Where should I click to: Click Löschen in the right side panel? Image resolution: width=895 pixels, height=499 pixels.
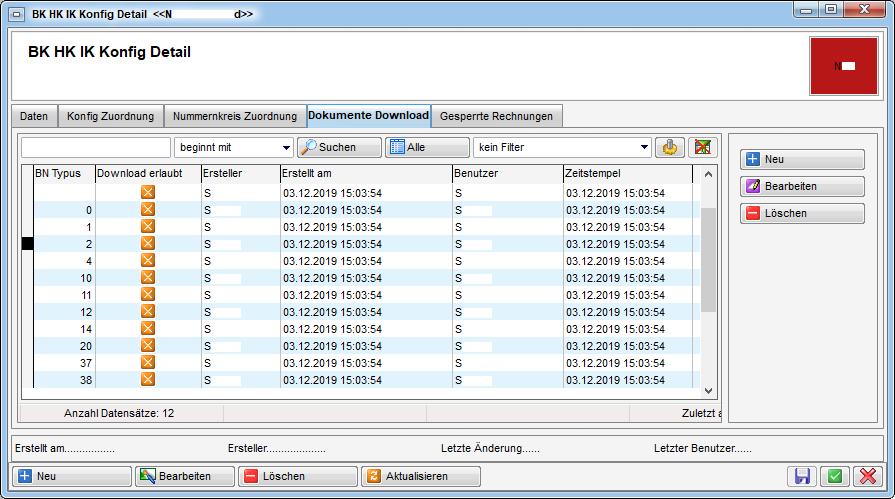click(802, 214)
